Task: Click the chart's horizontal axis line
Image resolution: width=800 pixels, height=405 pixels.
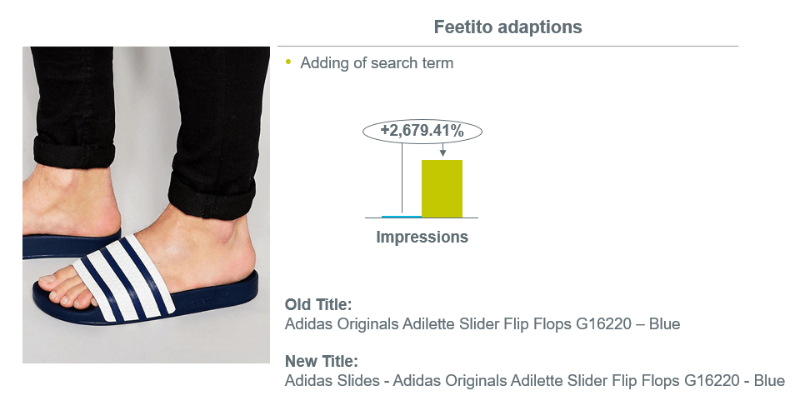Action: (421, 218)
